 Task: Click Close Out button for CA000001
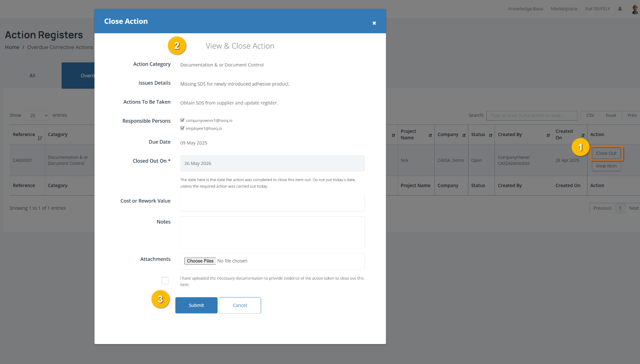pyautogui.click(x=606, y=153)
